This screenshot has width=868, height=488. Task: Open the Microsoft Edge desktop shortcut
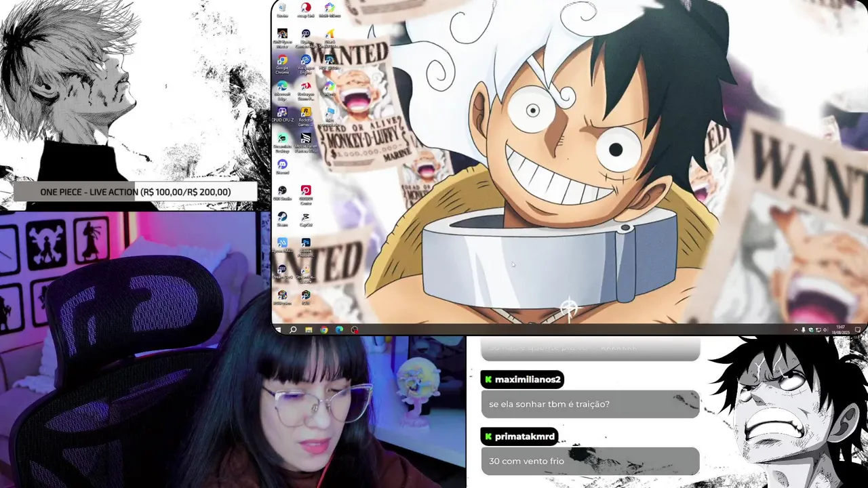[x=282, y=89]
